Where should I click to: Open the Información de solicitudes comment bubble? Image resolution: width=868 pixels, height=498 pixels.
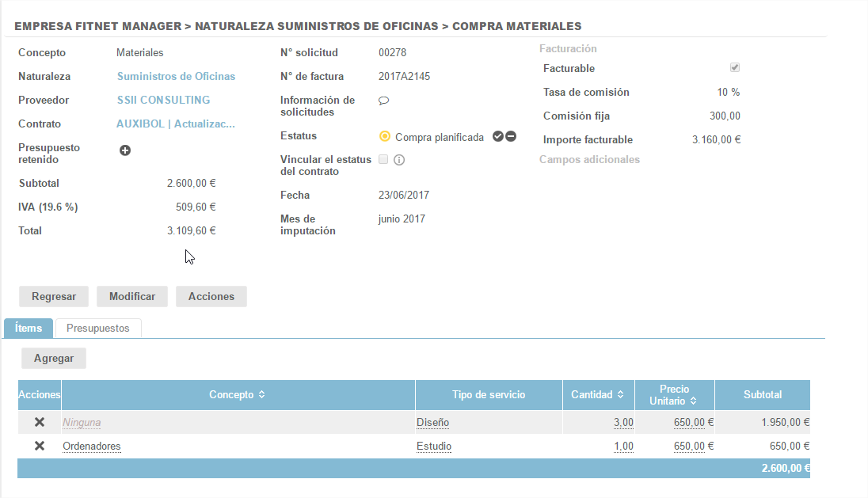[x=383, y=101]
